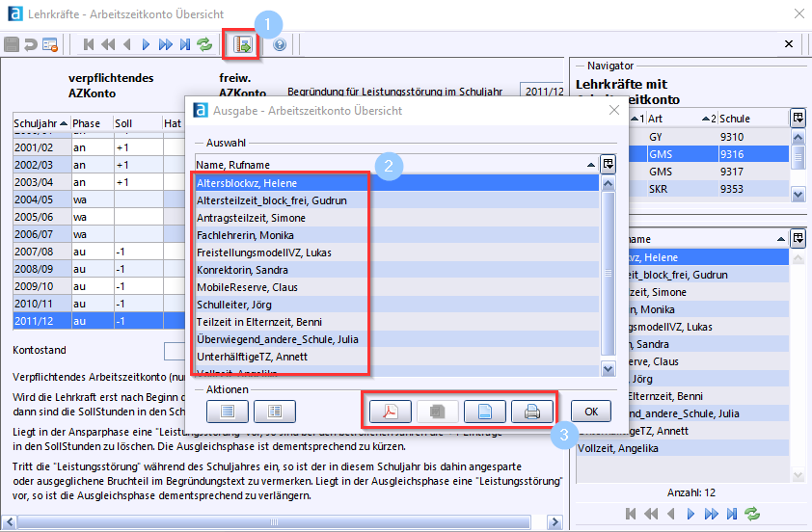Select MobileReserve, Claus in Auswahl list
This screenshot has height=532, width=812.
396,287
